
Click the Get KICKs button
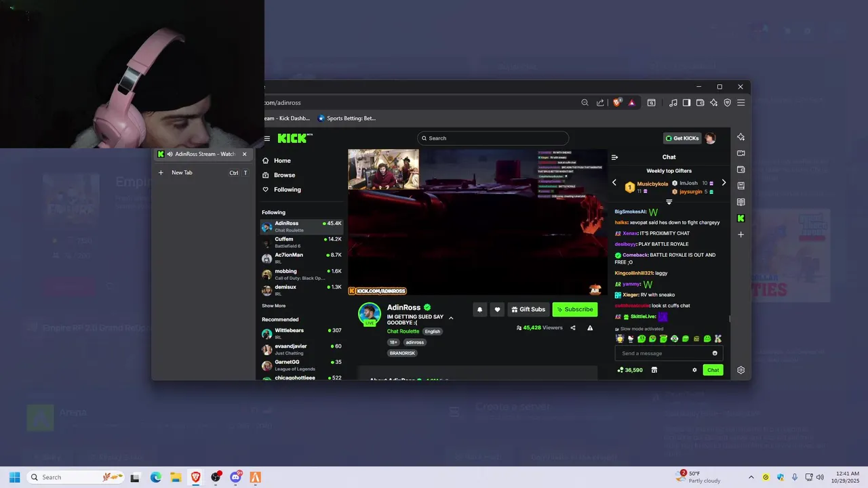(682, 138)
